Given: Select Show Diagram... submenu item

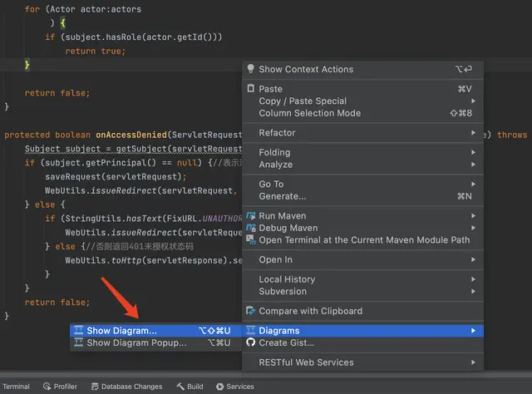Looking at the screenshot, I should [155, 331].
